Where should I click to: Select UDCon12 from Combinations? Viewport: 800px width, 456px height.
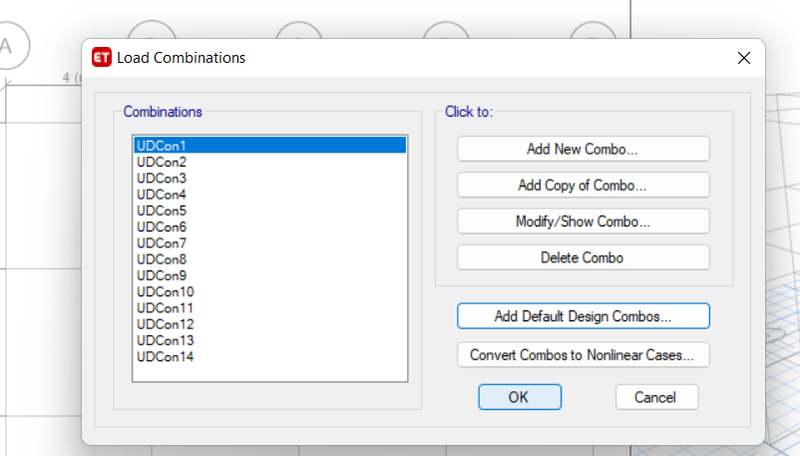coord(270,324)
